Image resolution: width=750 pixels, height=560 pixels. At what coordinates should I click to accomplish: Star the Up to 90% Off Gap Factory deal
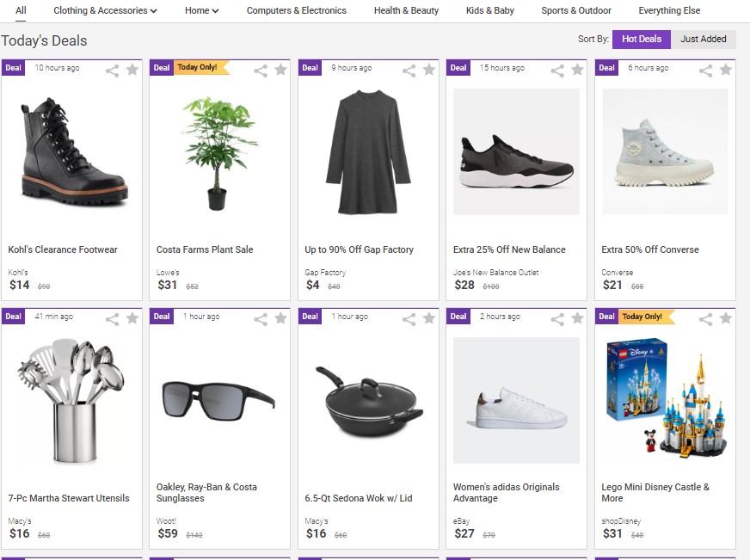click(x=429, y=70)
